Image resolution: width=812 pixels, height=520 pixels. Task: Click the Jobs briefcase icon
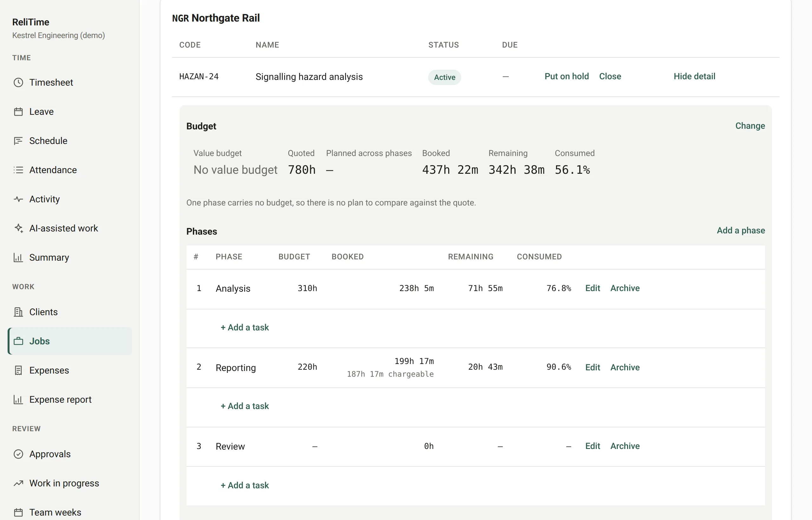click(x=18, y=341)
